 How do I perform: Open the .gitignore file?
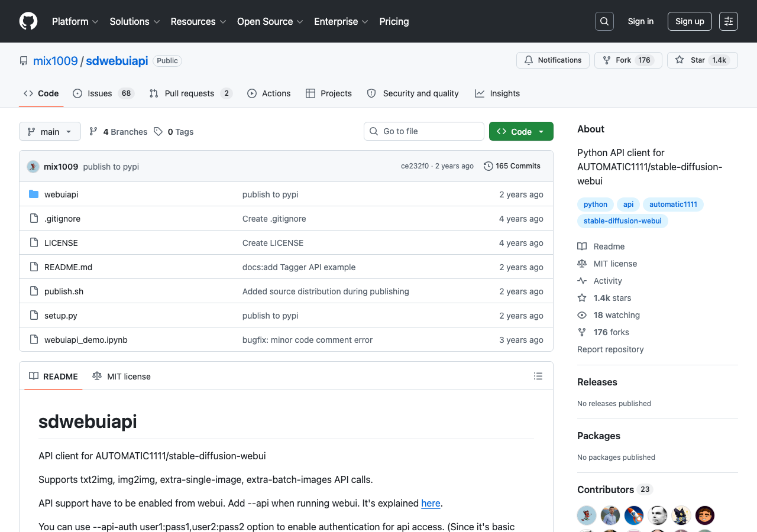[x=62, y=219]
